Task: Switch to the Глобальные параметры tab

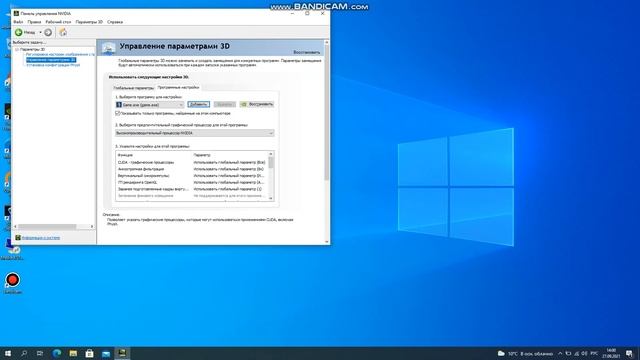Action: [x=133, y=88]
